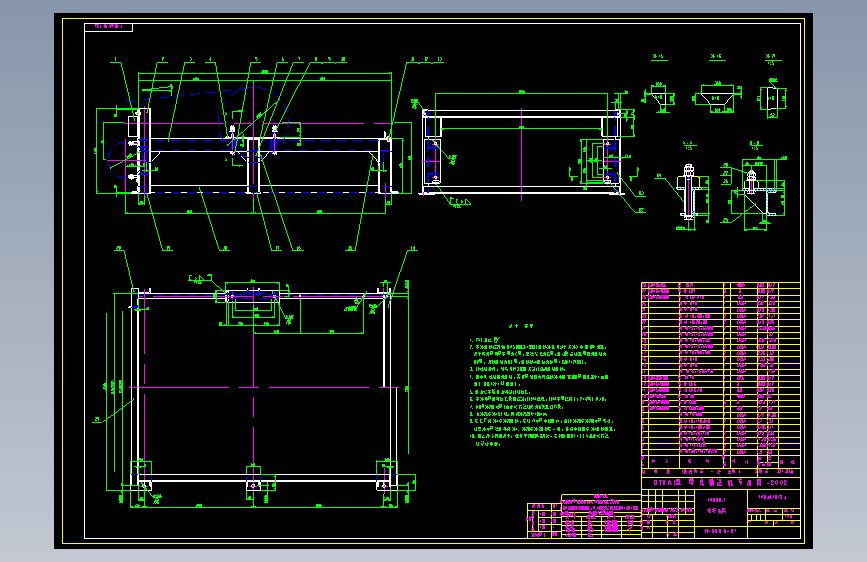Select the yellow parts list table
The height and width of the screenshot is (562, 867).
[720, 370]
